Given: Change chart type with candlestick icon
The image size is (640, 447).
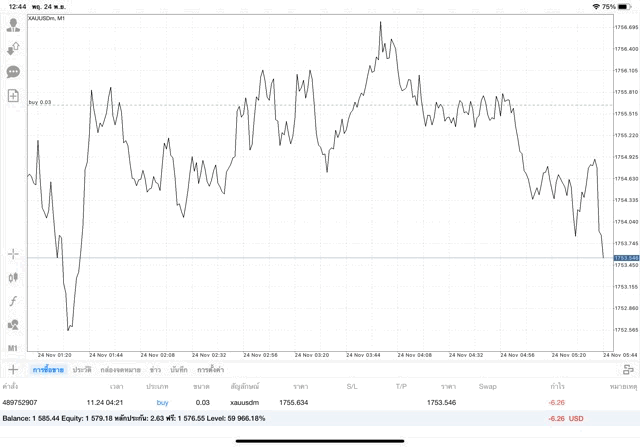Looking at the screenshot, I should 13,277.
